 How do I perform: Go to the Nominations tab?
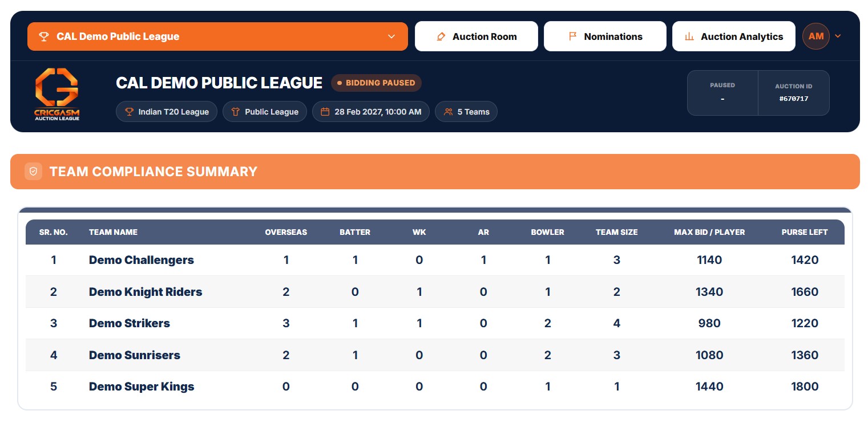click(x=605, y=36)
